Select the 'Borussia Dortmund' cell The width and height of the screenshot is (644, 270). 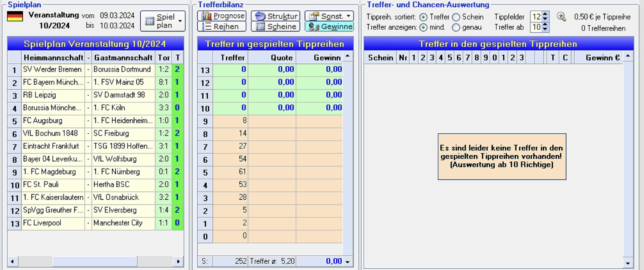click(x=123, y=69)
